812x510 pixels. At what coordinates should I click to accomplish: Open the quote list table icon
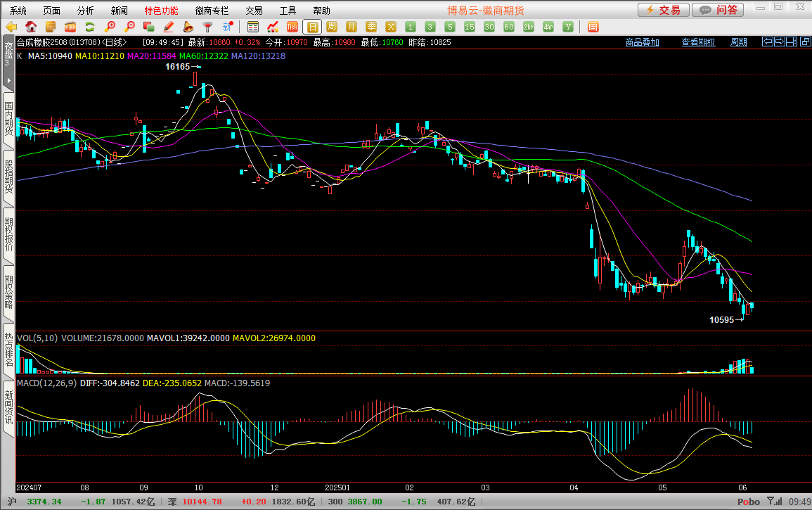[252, 27]
